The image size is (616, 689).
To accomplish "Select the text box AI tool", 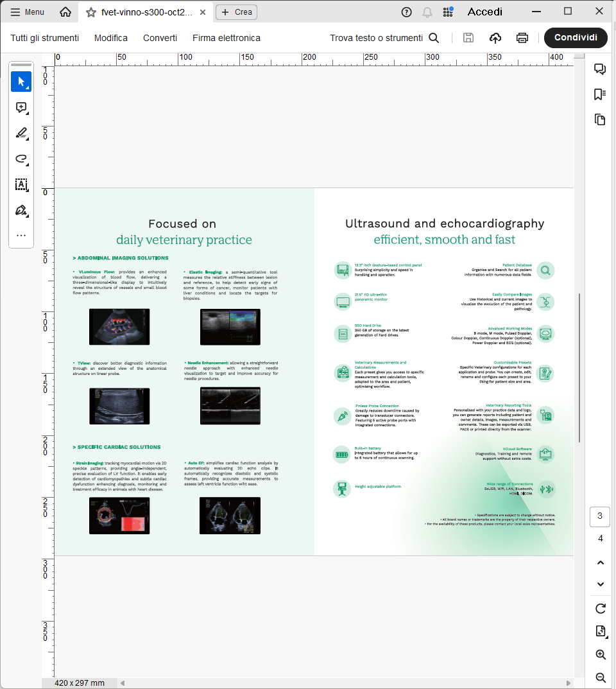I will (21, 184).
